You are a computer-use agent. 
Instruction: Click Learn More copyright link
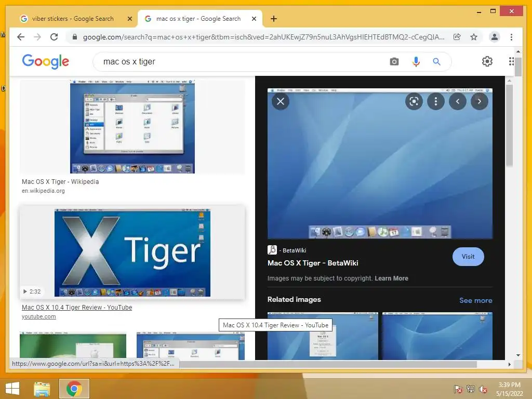coord(391,278)
